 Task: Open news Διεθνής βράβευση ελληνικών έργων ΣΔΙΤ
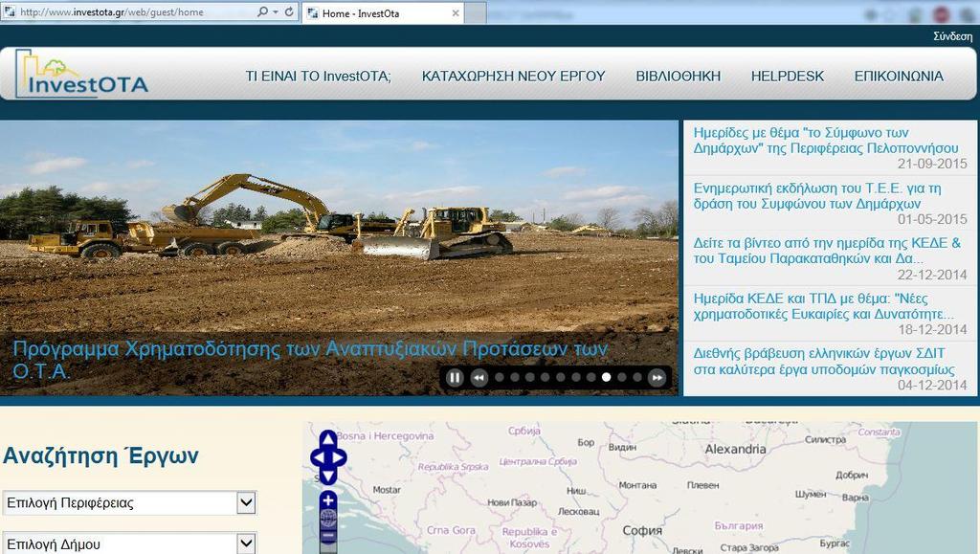coord(824,361)
